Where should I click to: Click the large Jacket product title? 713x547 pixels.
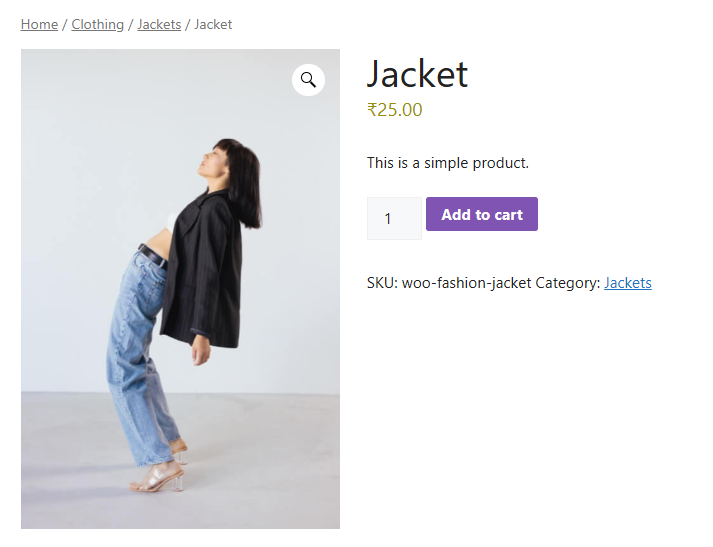(x=417, y=74)
